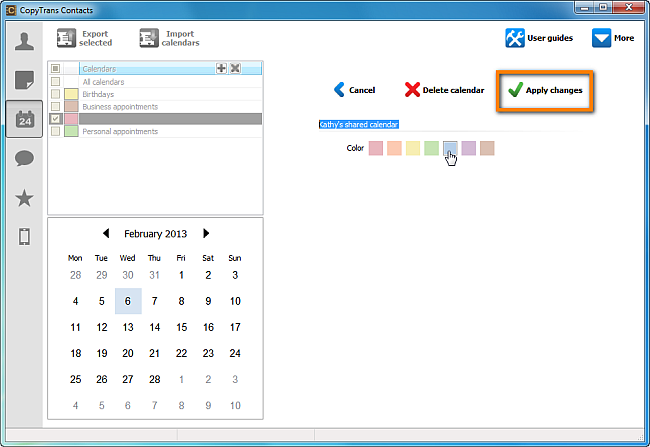The height and width of the screenshot is (447, 650).
Task: Open the Calendar section in sidebar
Action: tap(24, 119)
